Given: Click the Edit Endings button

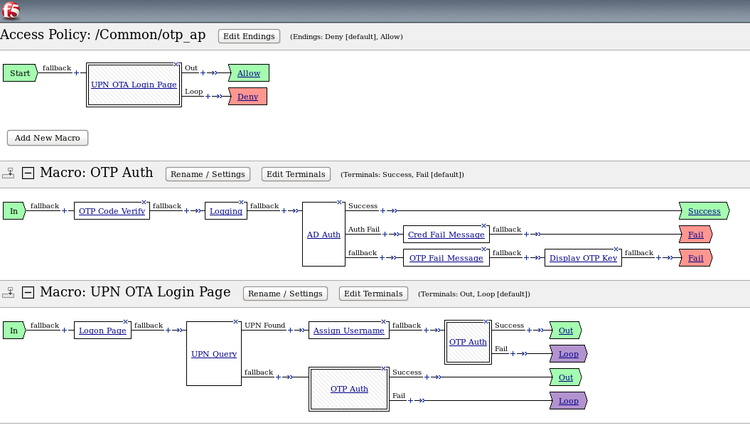Looking at the screenshot, I should click(249, 36).
